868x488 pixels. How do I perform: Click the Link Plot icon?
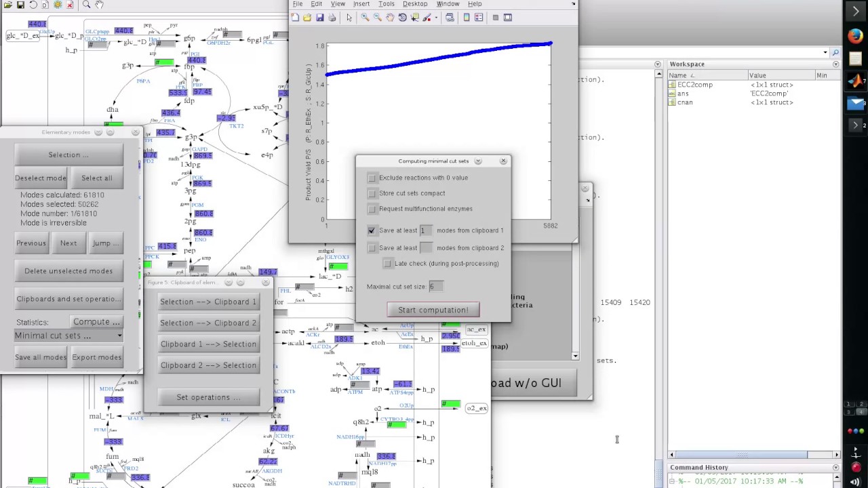[x=450, y=18]
